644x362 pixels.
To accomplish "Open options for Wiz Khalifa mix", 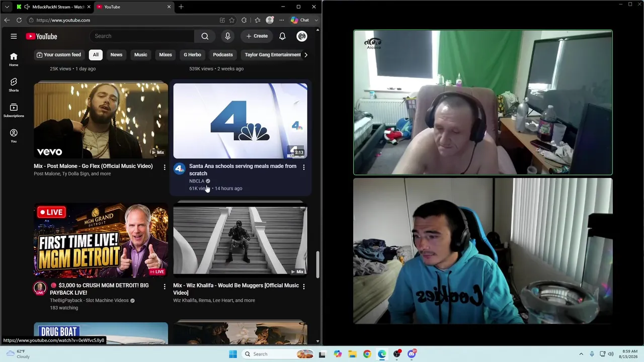I will click(304, 287).
